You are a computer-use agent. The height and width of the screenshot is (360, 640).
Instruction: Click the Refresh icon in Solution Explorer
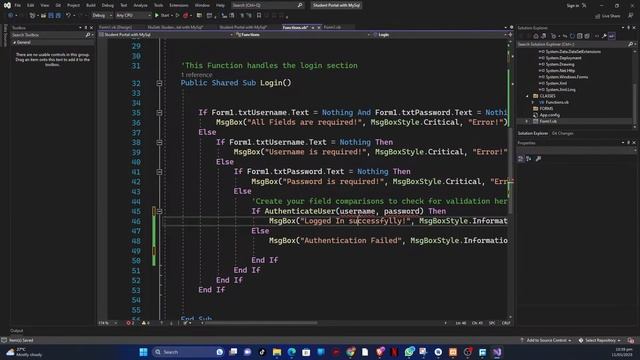click(x=572, y=36)
